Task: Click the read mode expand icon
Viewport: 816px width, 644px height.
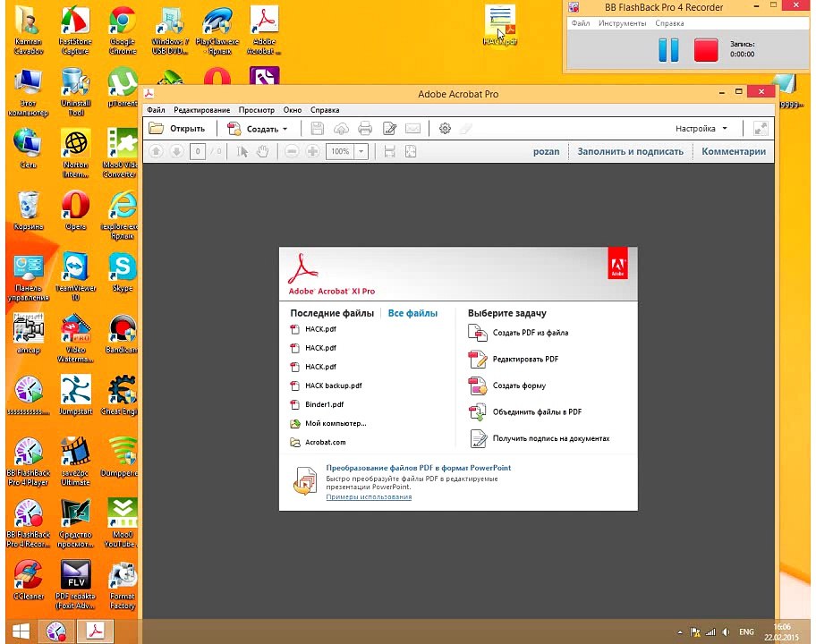Action: coord(761,129)
